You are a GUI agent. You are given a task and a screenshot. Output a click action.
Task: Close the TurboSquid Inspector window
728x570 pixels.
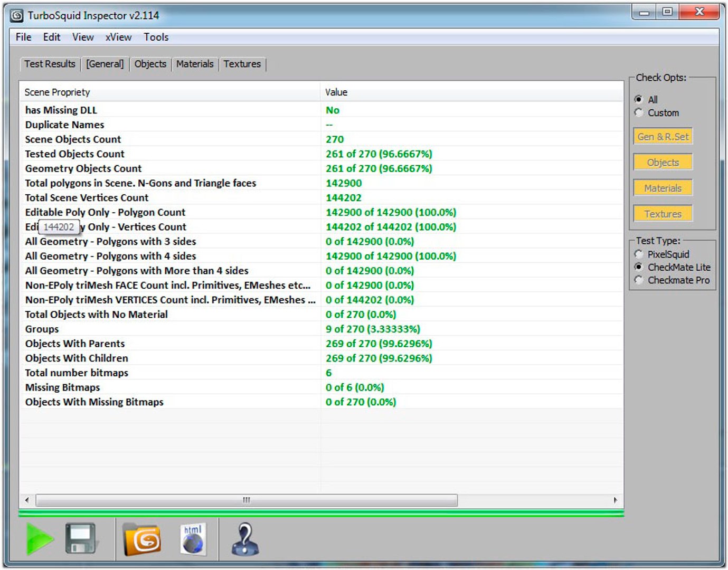point(700,12)
